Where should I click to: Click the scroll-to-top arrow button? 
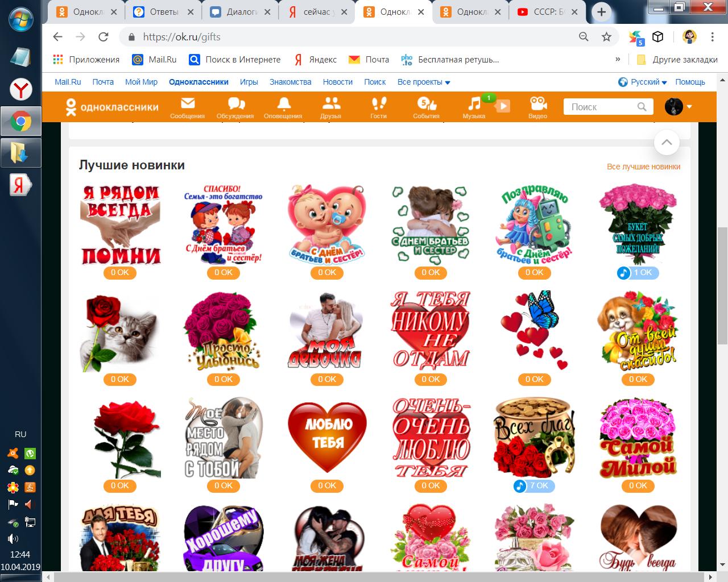click(x=667, y=143)
